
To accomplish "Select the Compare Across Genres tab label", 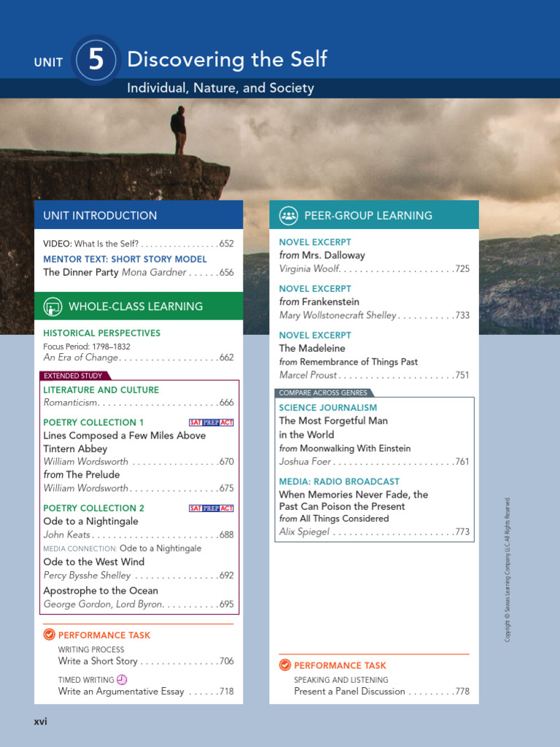I will point(322,392).
